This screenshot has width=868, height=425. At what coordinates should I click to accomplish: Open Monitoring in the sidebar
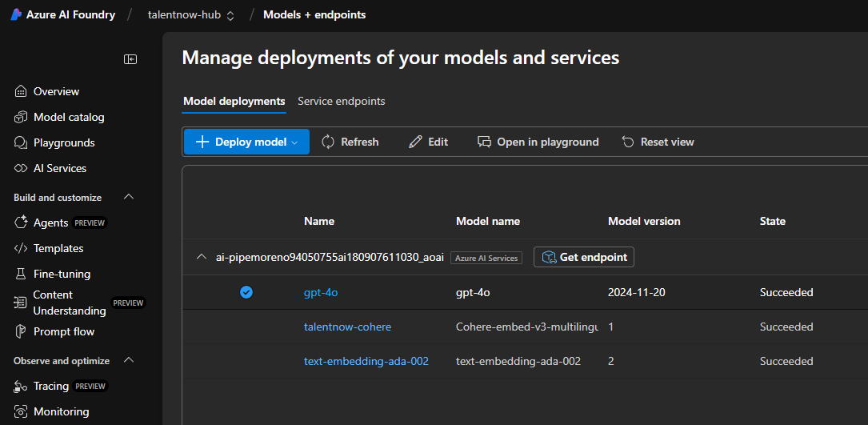[62, 411]
